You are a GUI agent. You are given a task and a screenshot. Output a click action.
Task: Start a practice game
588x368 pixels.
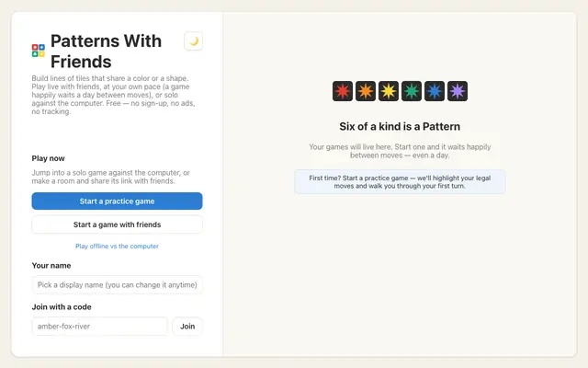click(117, 201)
